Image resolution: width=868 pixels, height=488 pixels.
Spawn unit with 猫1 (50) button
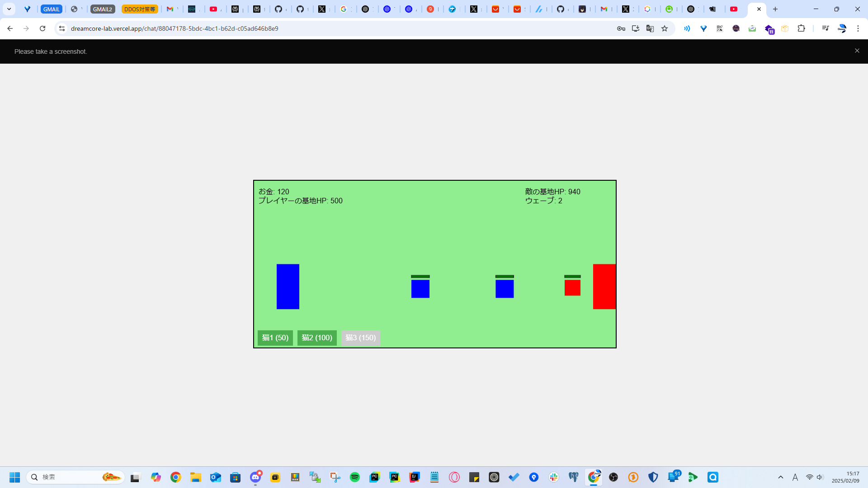click(x=275, y=338)
